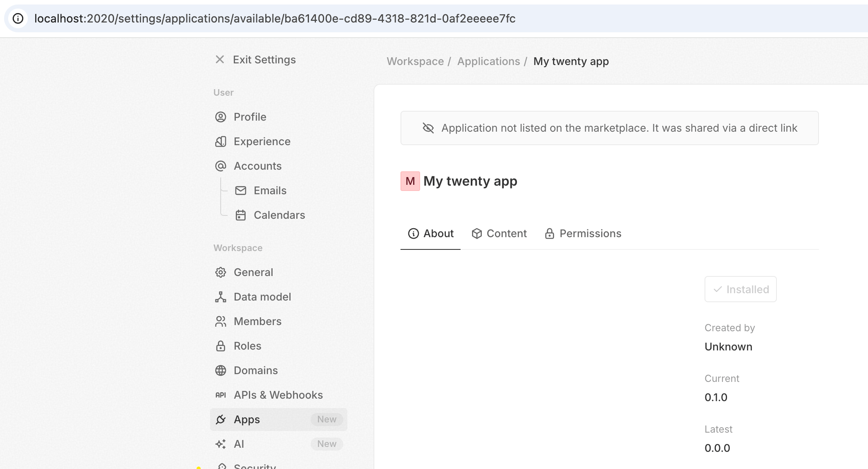868x469 pixels.
Task: Click the Profile user-circle icon
Action: [x=221, y=117]
